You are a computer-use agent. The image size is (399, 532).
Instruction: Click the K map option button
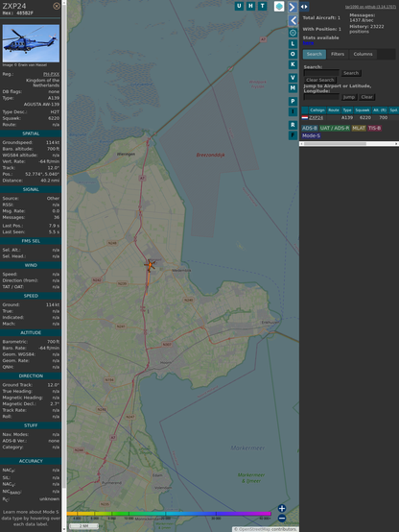293,64
